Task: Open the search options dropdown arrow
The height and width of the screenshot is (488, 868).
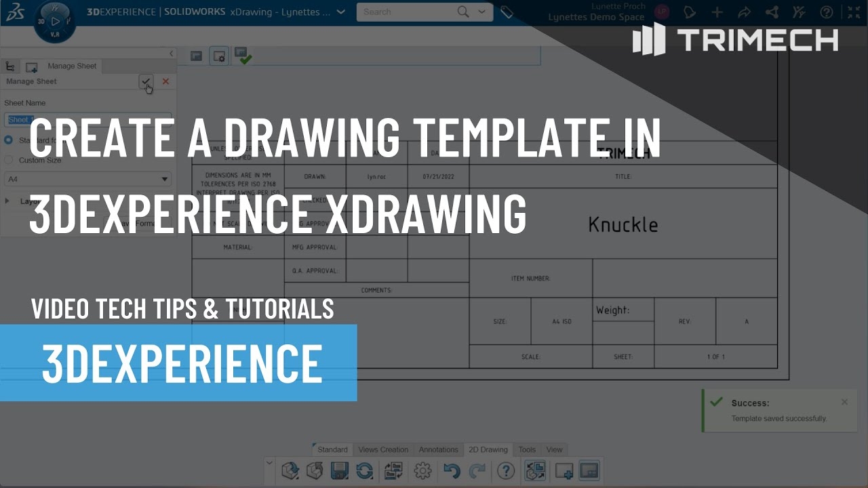Action: [x=482, y=12]
